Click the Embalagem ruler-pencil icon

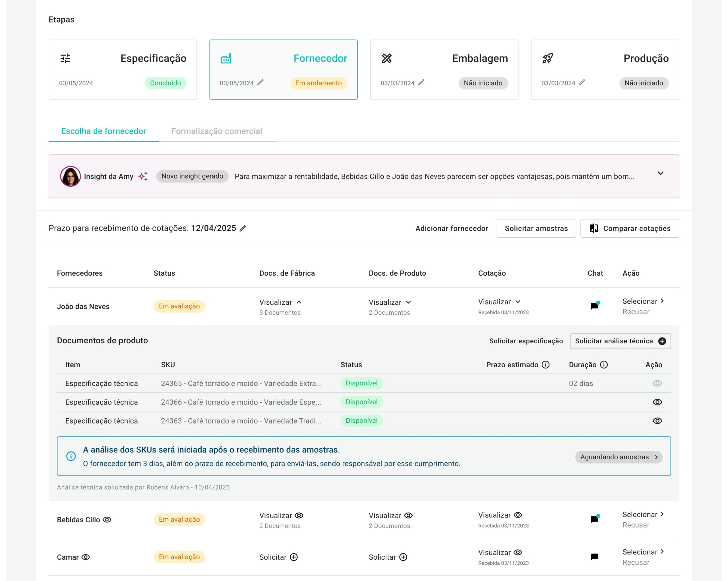387,58
